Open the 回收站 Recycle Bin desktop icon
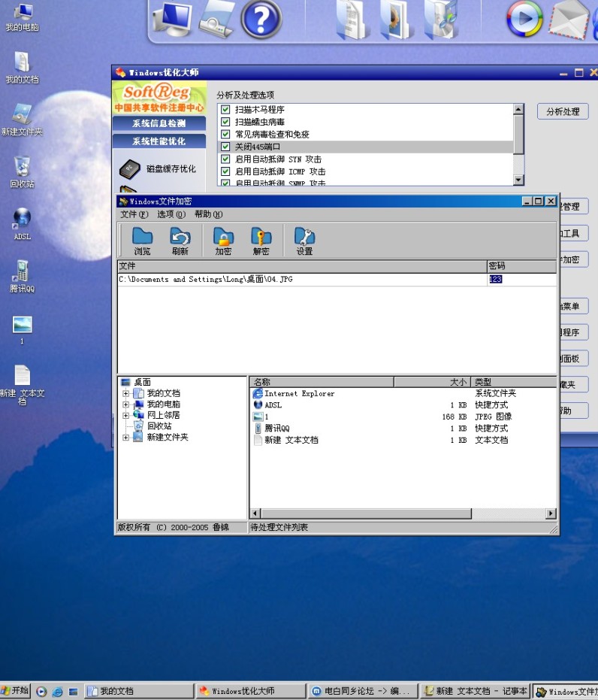The height and width of the screenshot is (700, 598). (23, 167)
